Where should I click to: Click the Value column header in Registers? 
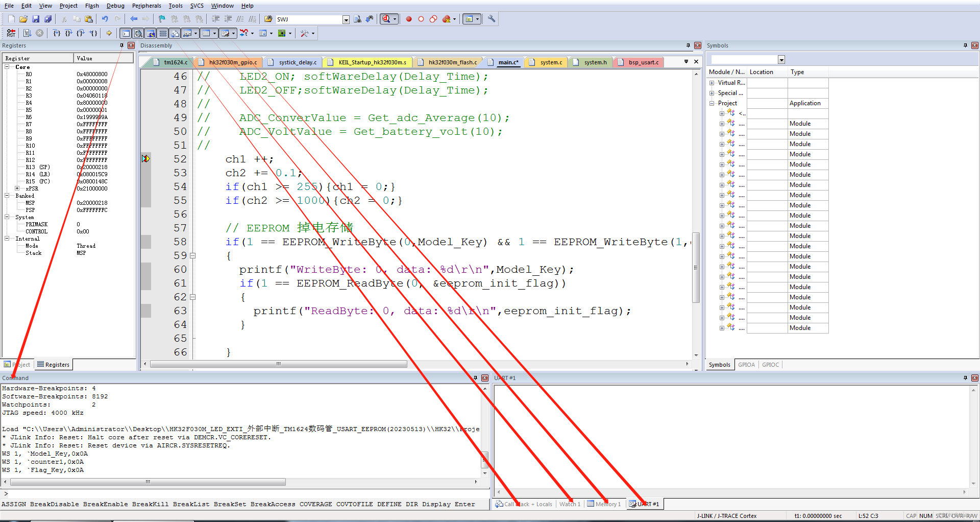coord(104,58)
